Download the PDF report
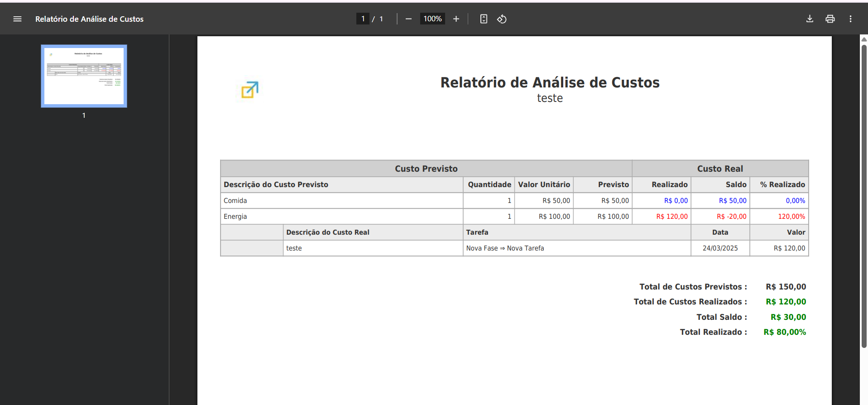Screen dimensions: 868x405 coord(810,19)
